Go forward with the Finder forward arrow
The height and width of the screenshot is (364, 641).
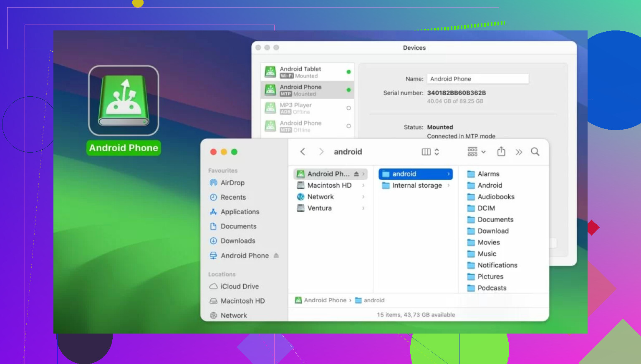(321, 152)
